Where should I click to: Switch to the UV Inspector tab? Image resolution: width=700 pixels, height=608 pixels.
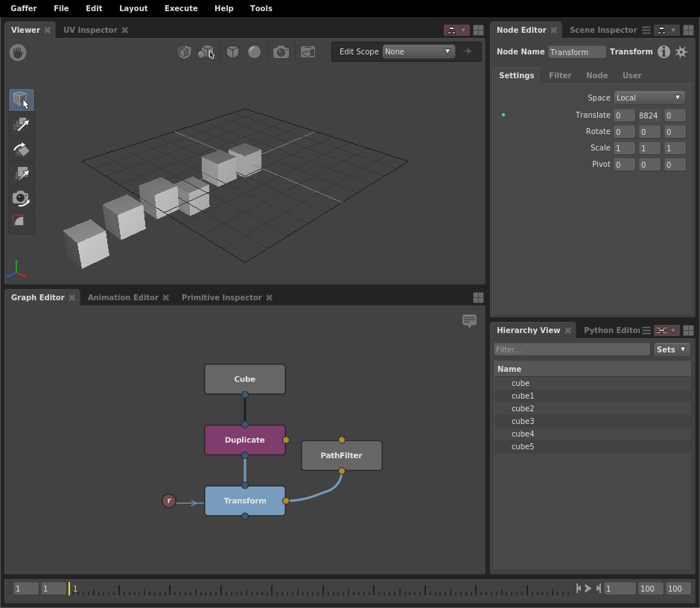click(90, 30)
